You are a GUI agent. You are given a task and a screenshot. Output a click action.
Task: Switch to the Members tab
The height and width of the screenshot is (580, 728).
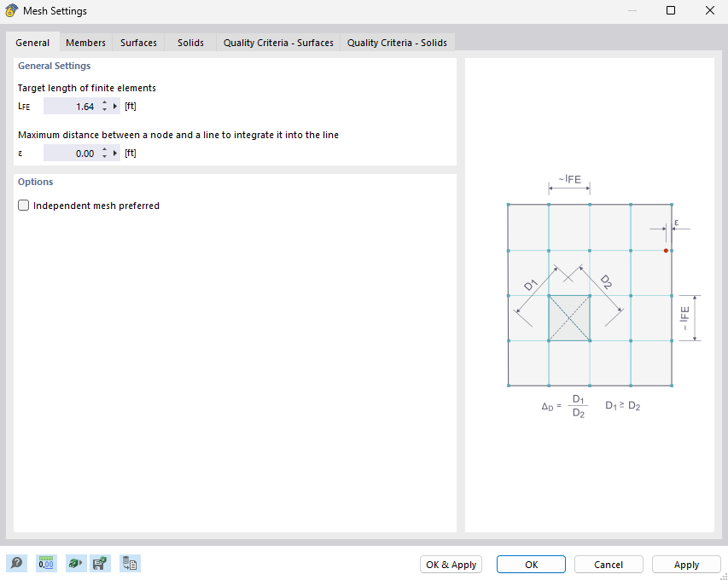(x=85, y=42)
